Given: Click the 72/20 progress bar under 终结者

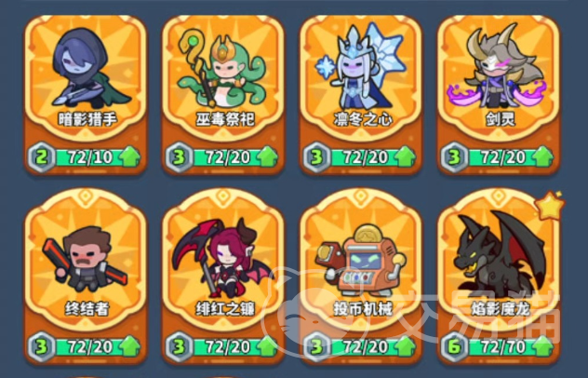Looking at the screenshot, I should [92, 347].
